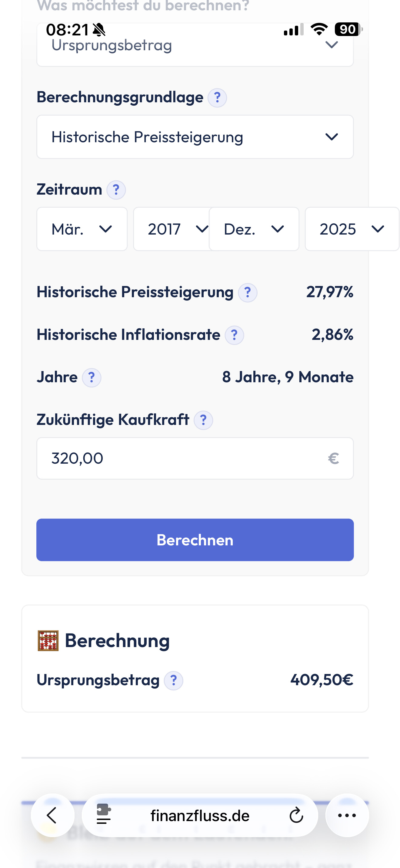Open the Historische Preissteigerung dropdown

pos(195,137)
